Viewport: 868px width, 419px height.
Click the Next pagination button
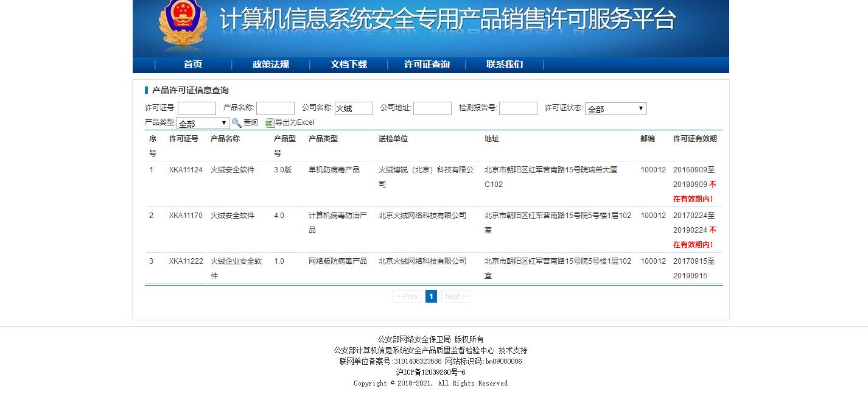[455, 297]
